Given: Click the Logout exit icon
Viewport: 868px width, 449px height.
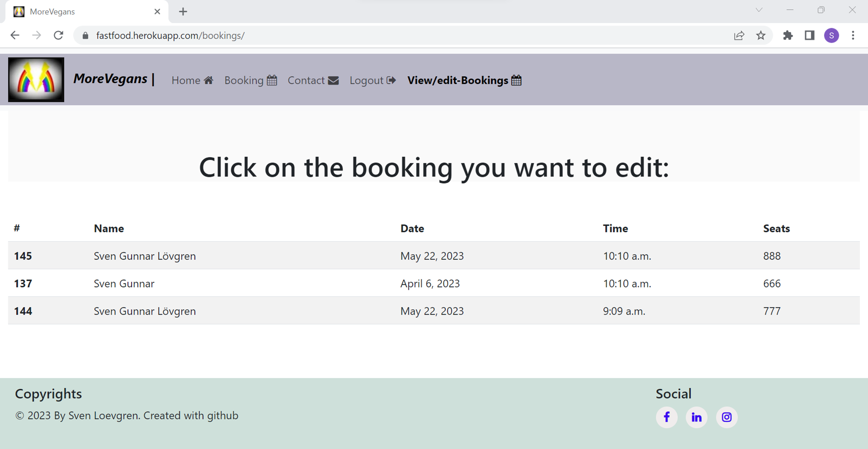Looking at the screenshot, I should 391,80.
